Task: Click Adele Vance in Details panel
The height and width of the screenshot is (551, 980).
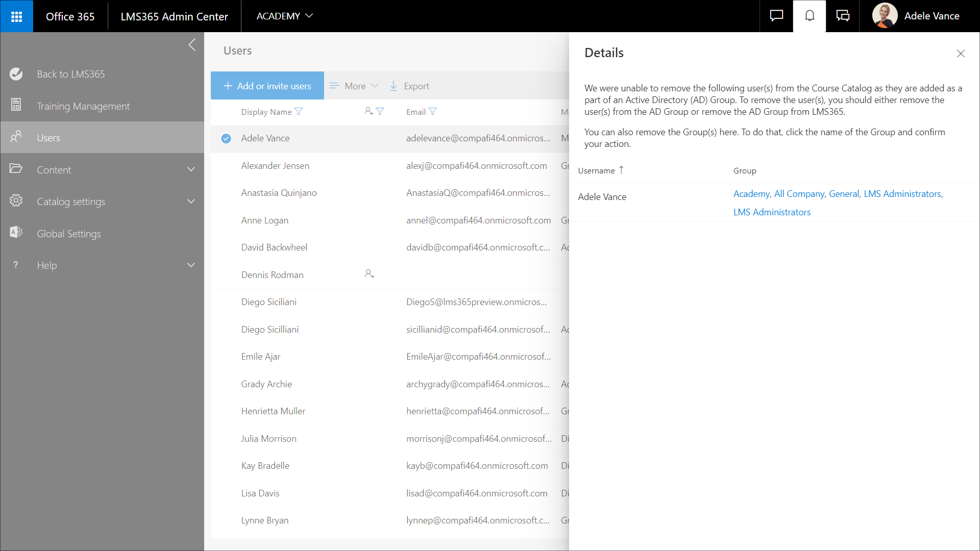Action: tap(602, 197)
